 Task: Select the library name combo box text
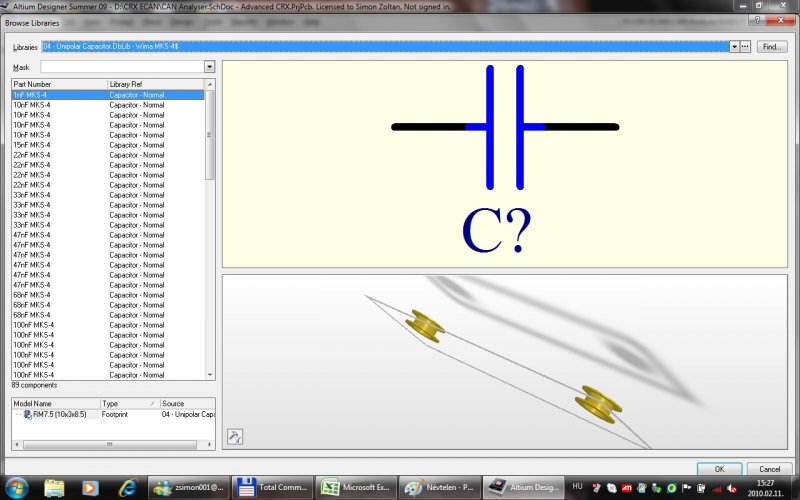tap(385, 46)
